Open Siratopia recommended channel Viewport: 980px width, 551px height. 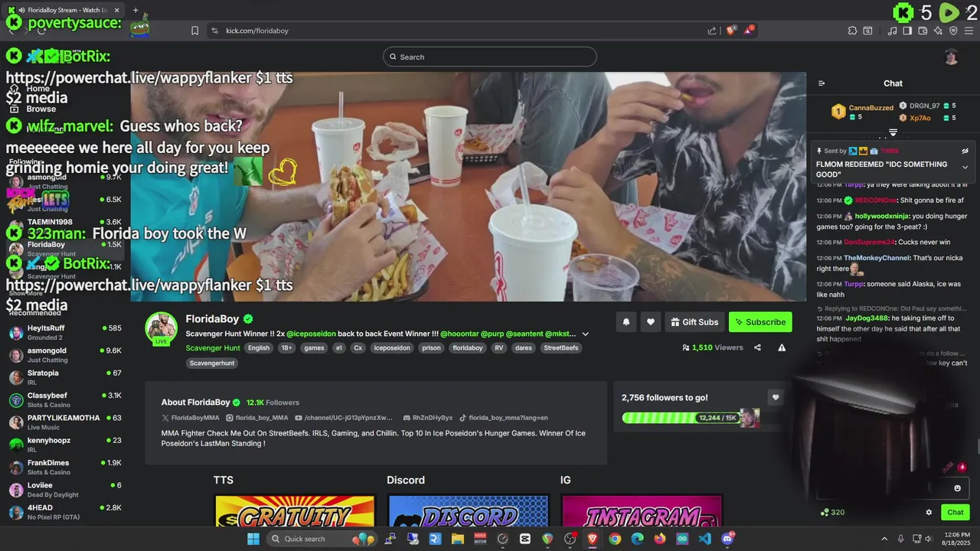[65, 377]
